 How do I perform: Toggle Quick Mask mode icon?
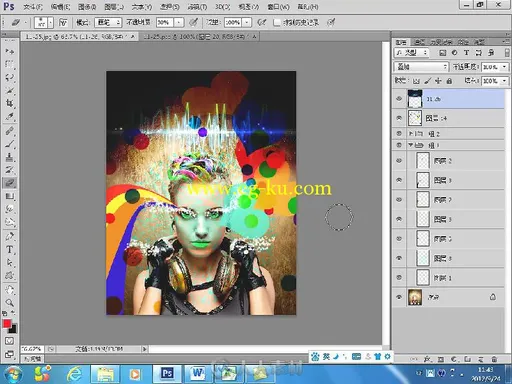[x=9, y=341]
